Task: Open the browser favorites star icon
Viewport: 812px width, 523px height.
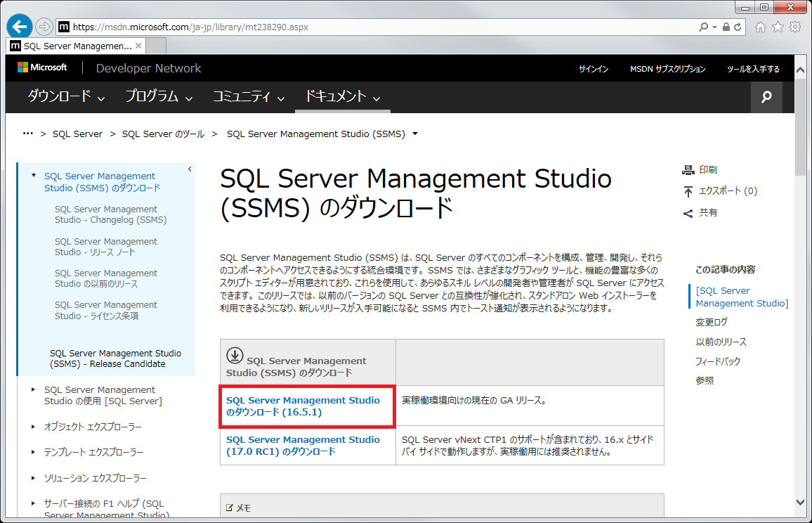Action: coord(778,27)
